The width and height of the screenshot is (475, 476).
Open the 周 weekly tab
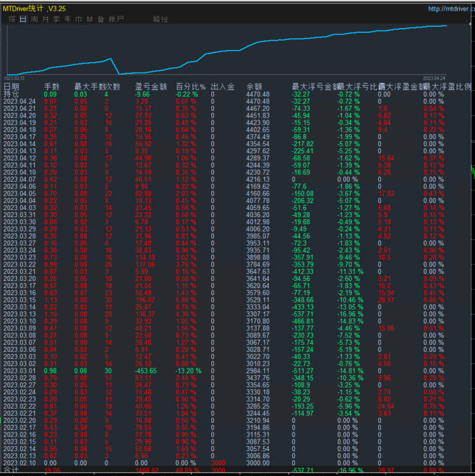(x=34, y=19)
